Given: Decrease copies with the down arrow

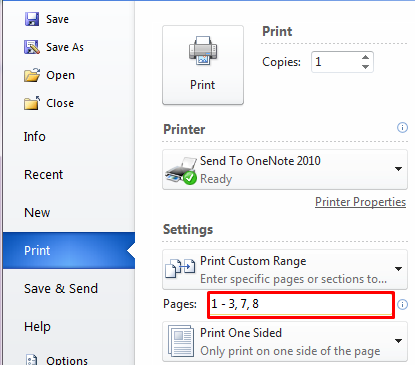Looking at the screenshot, I should click(x=365, y=67).
